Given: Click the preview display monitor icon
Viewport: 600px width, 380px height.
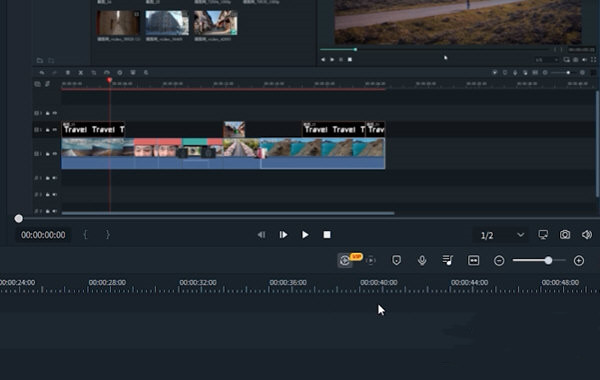Looking at the screenshot, I should click(543, 235).
